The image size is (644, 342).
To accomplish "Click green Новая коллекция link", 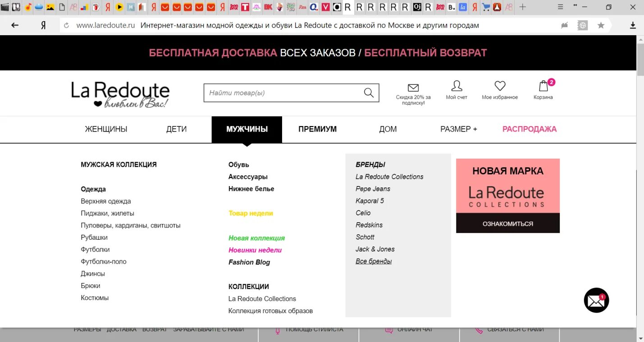I will click(256, 238).
